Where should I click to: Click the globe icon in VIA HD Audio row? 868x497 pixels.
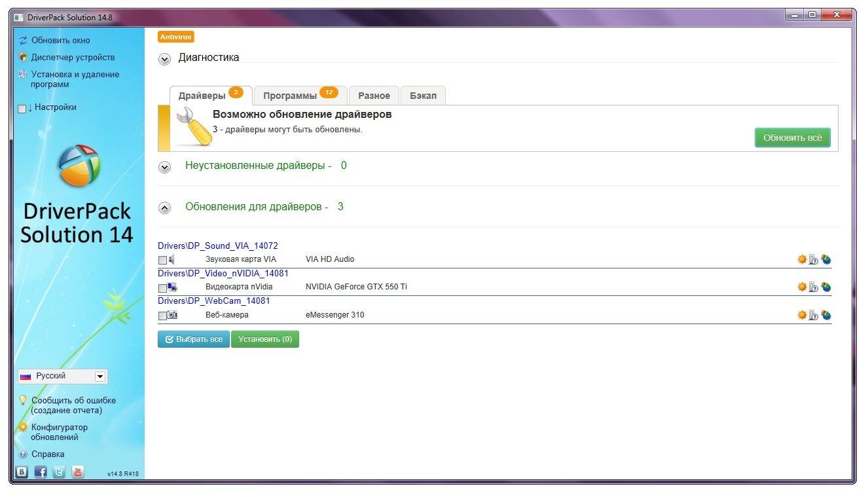[826, 259]
